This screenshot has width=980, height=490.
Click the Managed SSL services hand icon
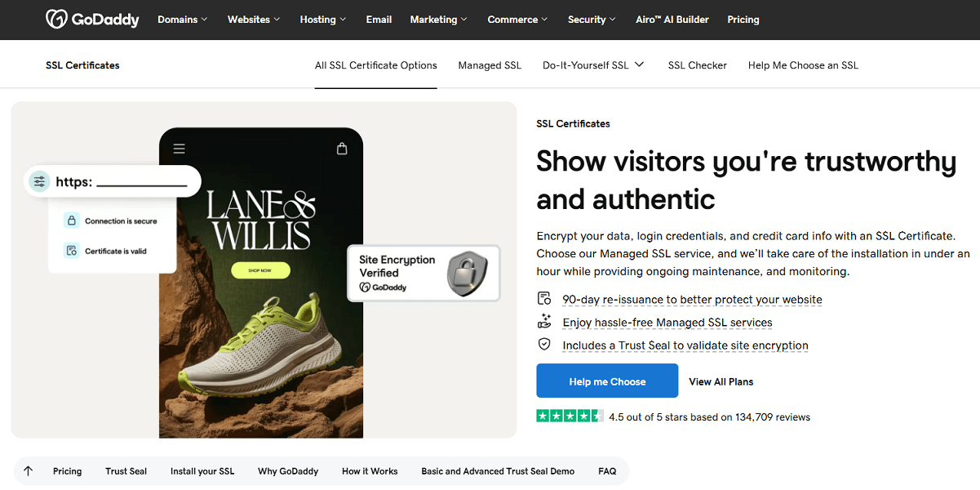click(x=544, y=322)
